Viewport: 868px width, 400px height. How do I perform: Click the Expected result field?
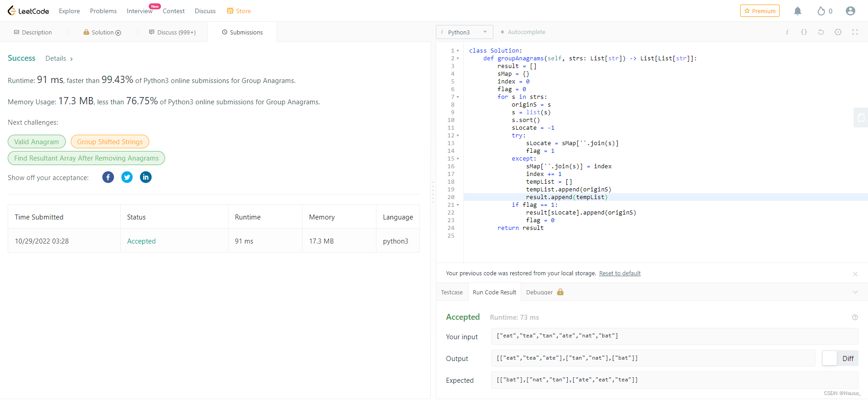674,380
